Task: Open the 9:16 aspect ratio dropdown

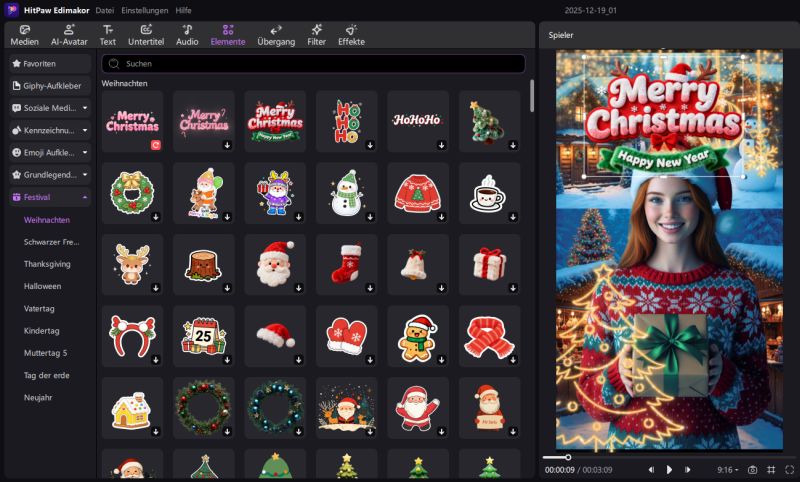Action: coord(728,469)
